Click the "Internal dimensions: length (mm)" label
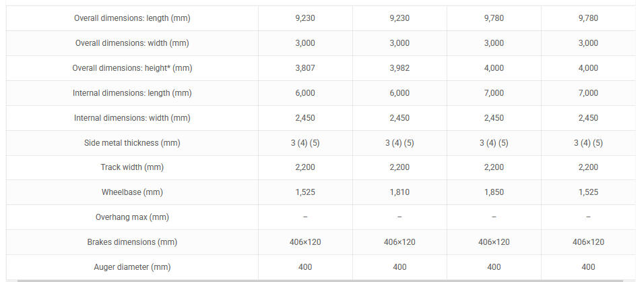This screenshot has height=282, width=644. click(132, 93)
